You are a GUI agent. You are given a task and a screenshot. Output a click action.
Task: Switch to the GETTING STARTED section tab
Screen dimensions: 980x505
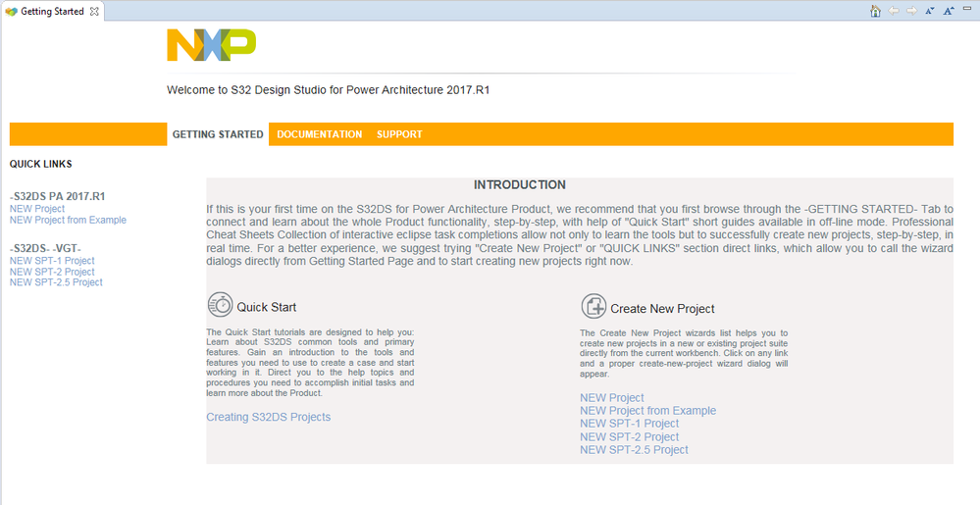[x=218, y=134]
